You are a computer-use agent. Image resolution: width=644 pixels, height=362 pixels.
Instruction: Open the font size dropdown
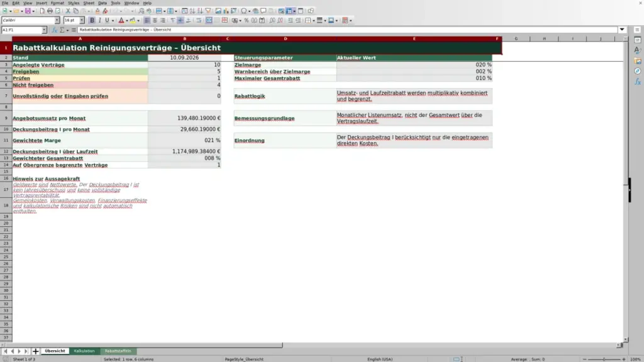coord(82,20)
